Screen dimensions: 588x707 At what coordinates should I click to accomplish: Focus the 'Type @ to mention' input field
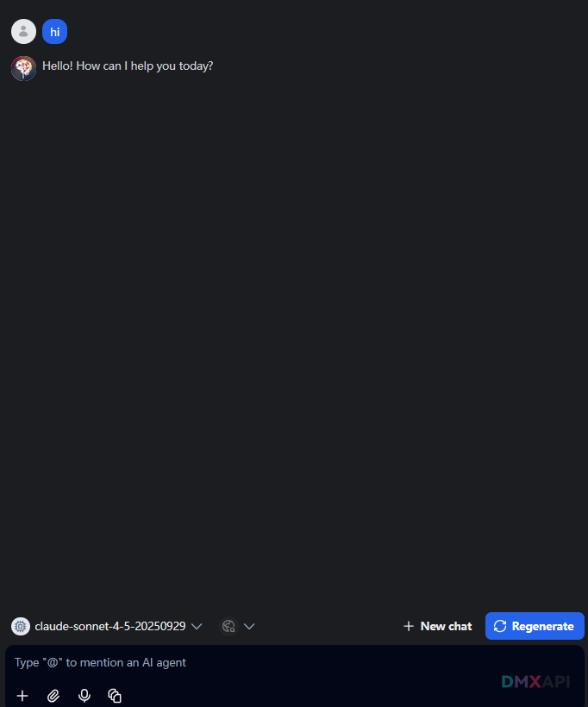point(294,663)
